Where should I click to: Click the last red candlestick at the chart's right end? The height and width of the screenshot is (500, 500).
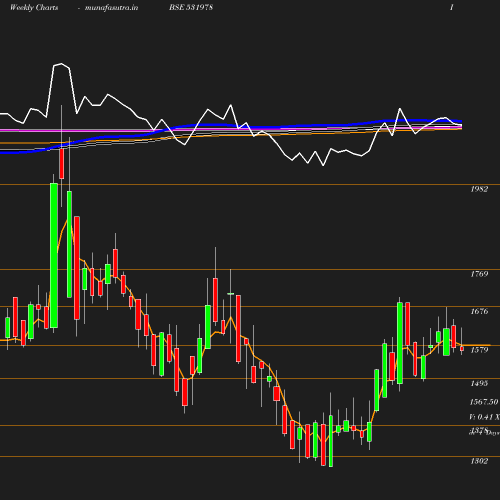pyautogui.click(x=462, y=349)
